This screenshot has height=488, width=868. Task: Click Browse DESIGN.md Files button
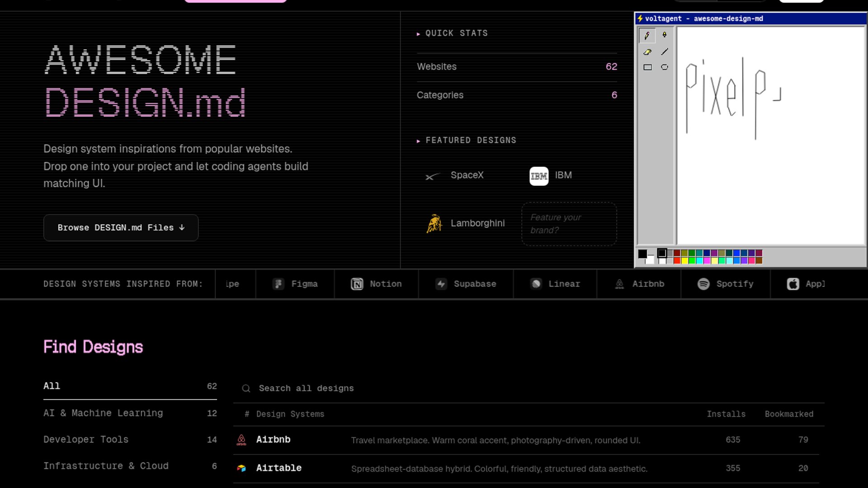[x=121, y=228]
